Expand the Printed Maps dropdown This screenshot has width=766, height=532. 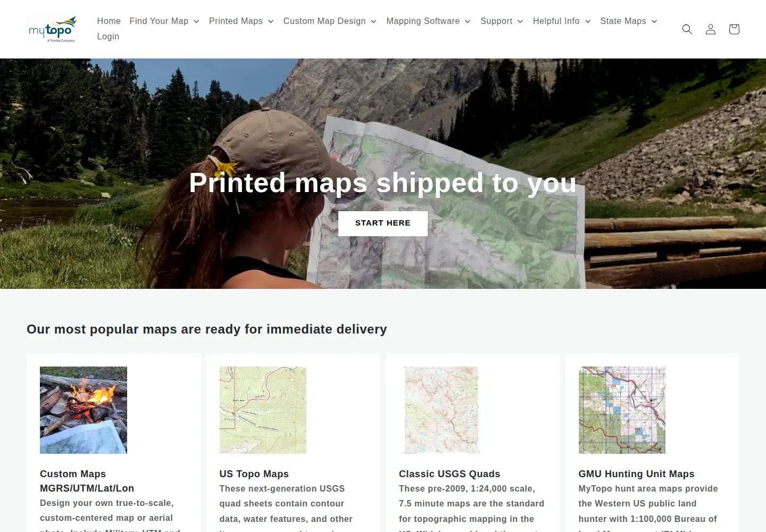click(x=242, y=21)
